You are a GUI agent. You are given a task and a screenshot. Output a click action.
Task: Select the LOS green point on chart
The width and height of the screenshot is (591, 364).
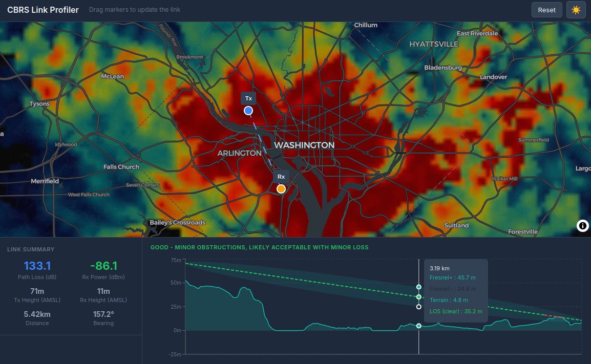419,297
